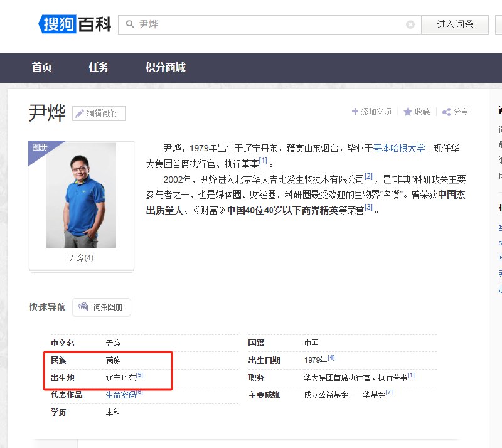Click the star icon to 收藏
Screen dimensions: 502x448
click(x=407, y=112)
